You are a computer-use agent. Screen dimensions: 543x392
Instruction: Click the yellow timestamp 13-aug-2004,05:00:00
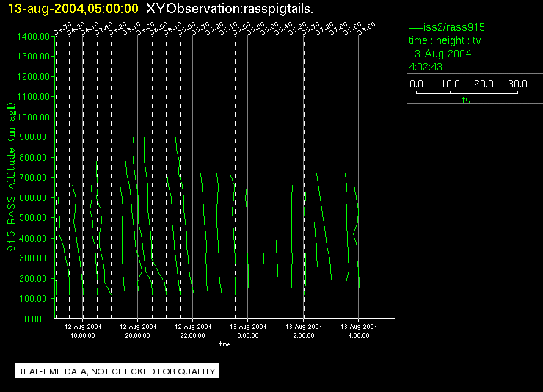coord(73,9)
